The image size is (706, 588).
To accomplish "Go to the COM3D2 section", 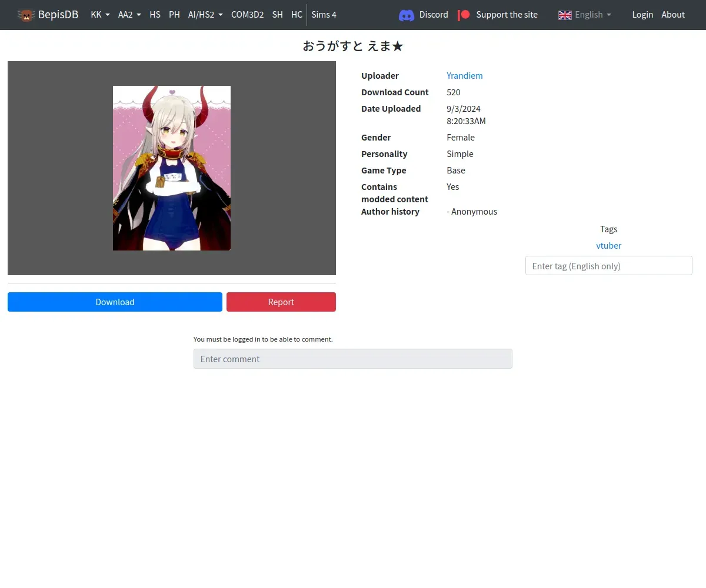I will tap(247, 15).
